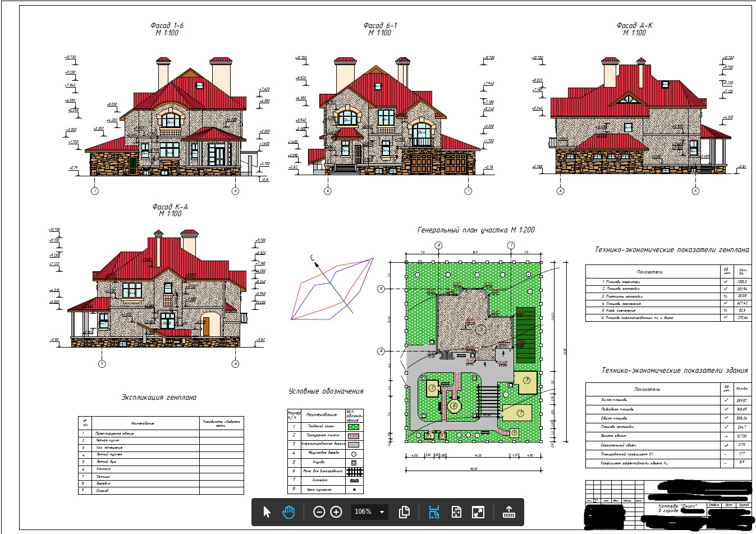Click value '508,26' in building table
Image resolution: width=756 pixels, height=534 pixels.
[x=742, y=418]
